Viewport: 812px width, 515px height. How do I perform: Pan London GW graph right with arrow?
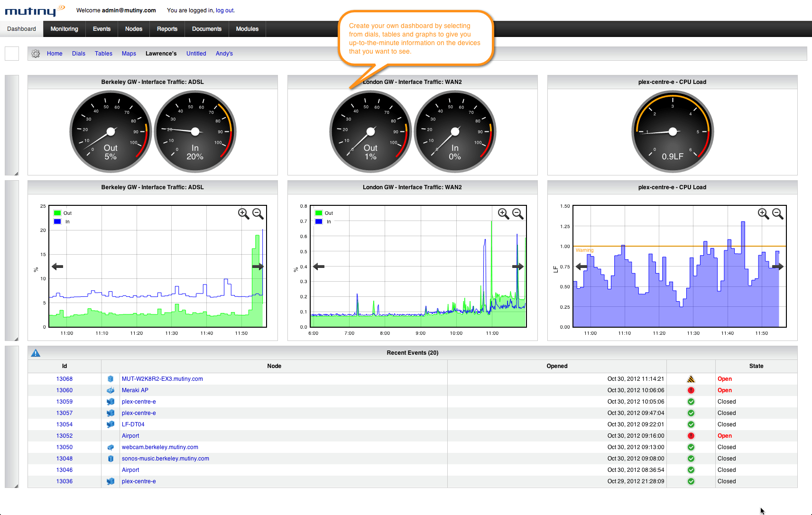pos(518,267)
